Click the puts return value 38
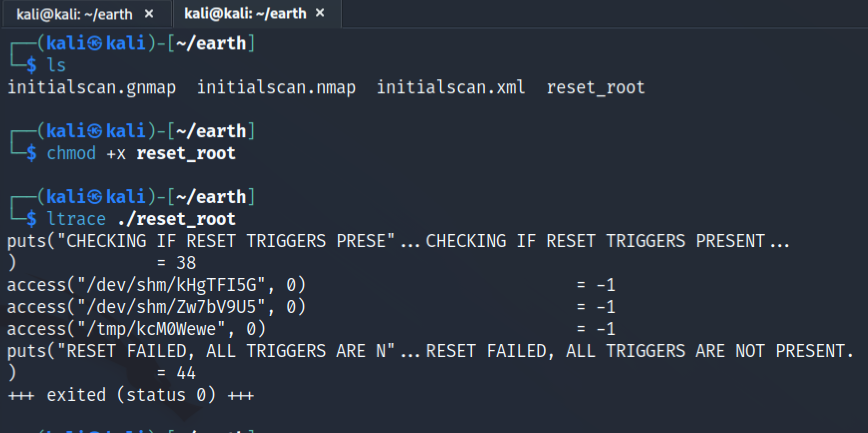This screenshot has height=433, width=868. [186, 263]
